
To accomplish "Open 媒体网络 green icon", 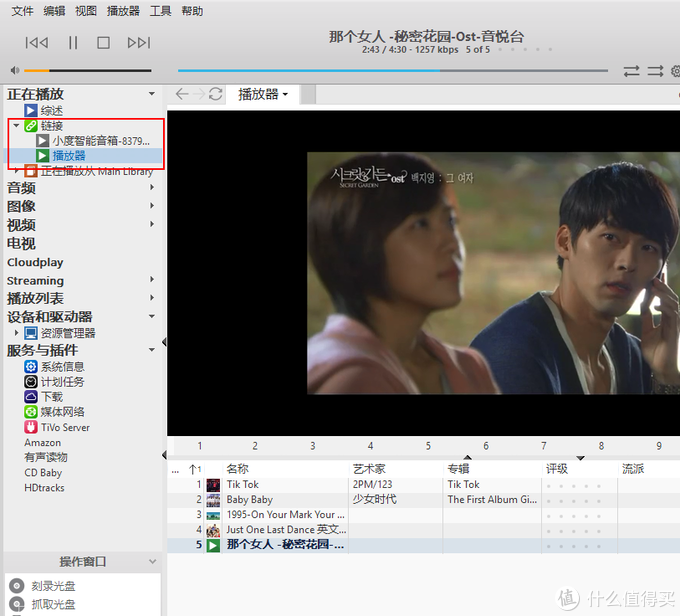I will click(31, 412).
